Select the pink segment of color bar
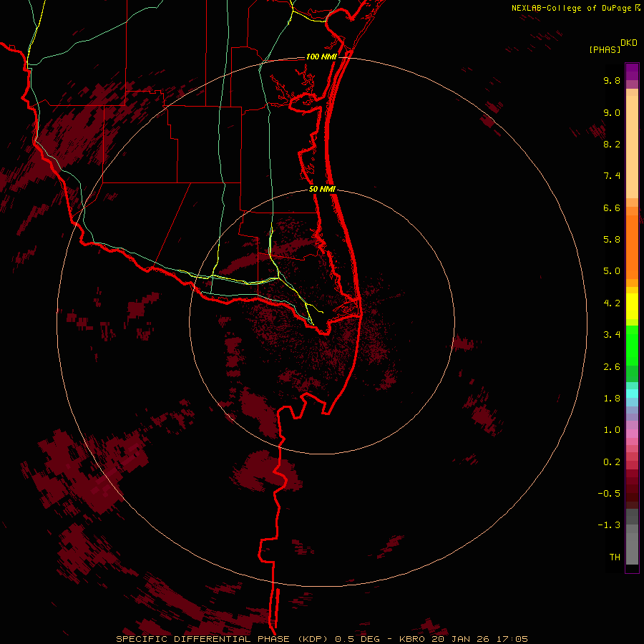 pyautogui.click(x=632, y=434)
